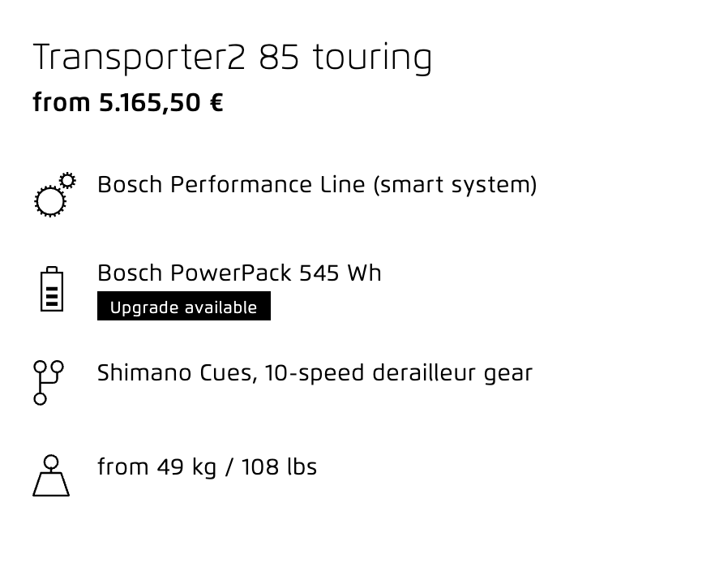The height and width of the screenshot is (563, 728).
Task: Select the from 5.165,50 € price
Action: [x=128, y=103]
